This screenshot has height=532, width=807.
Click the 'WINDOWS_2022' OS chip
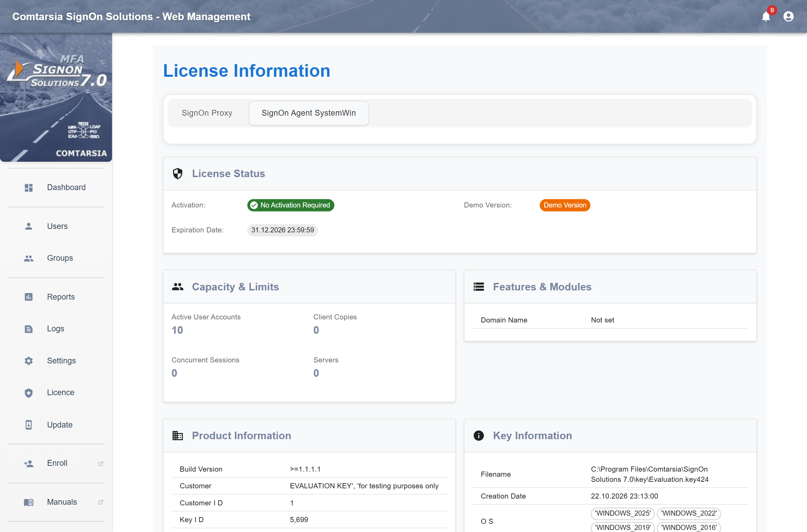click(x=689, y=513)
